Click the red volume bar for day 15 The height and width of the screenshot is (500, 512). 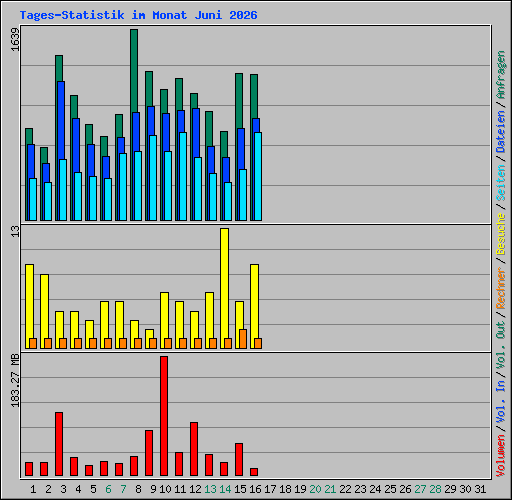pos(239,459)
